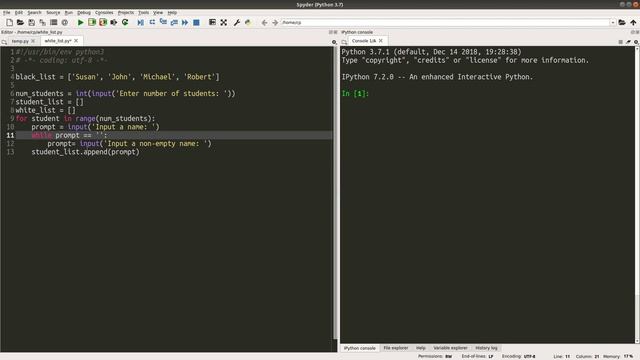Run cell and advance icon
The height and width of the screenshot is (360, 640).
[x=103, y=22]
